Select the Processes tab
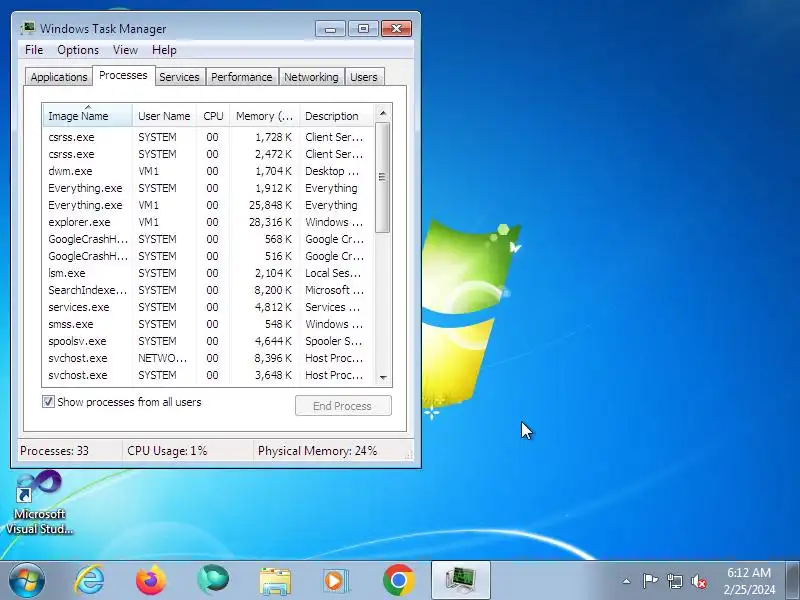The width and height of the screenshot is (800, 600). click(x=123, y=76)
